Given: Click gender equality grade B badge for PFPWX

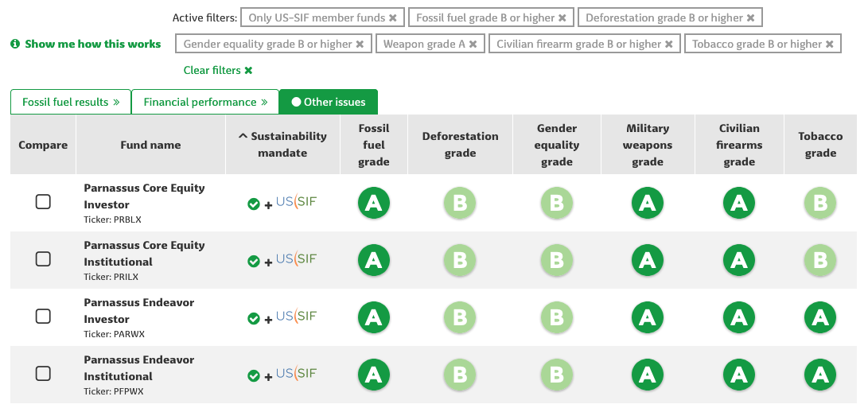Looking at the screenshot, I should 556,375.
